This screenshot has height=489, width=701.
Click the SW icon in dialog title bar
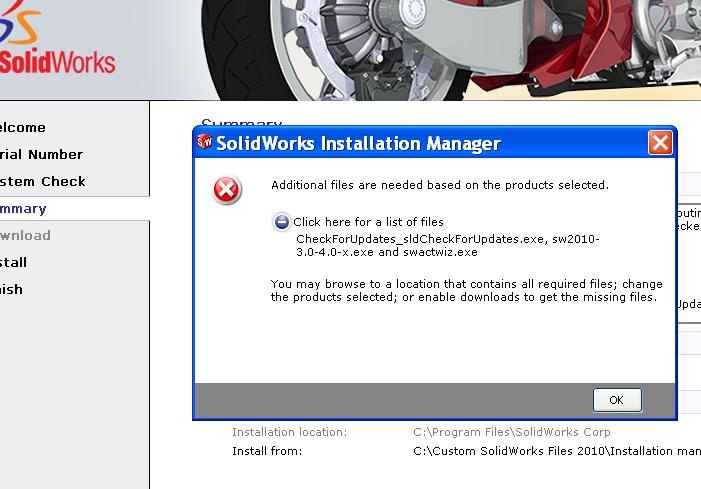pos(204,142)
